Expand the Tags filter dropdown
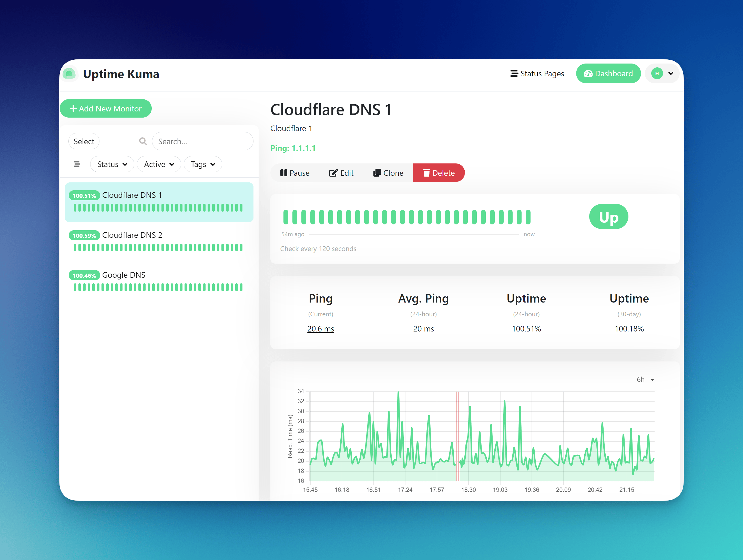743x560 pixels. pos(202,164)
